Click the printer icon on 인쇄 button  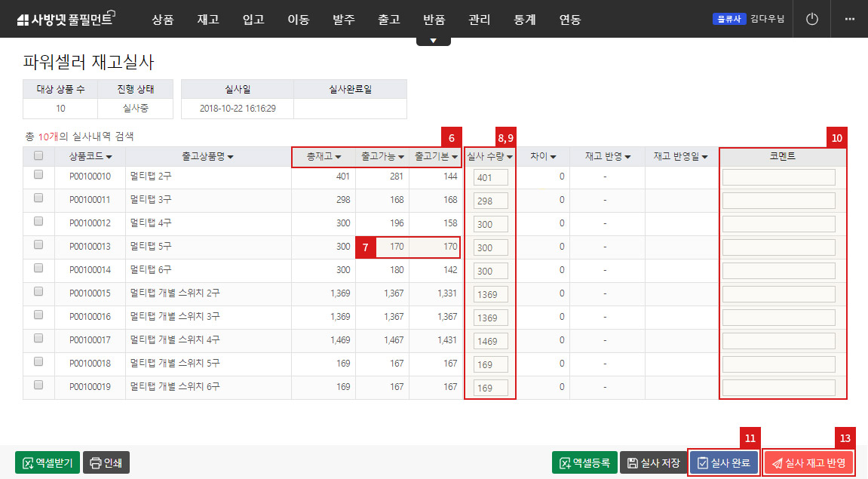click(x=94, y=462)
